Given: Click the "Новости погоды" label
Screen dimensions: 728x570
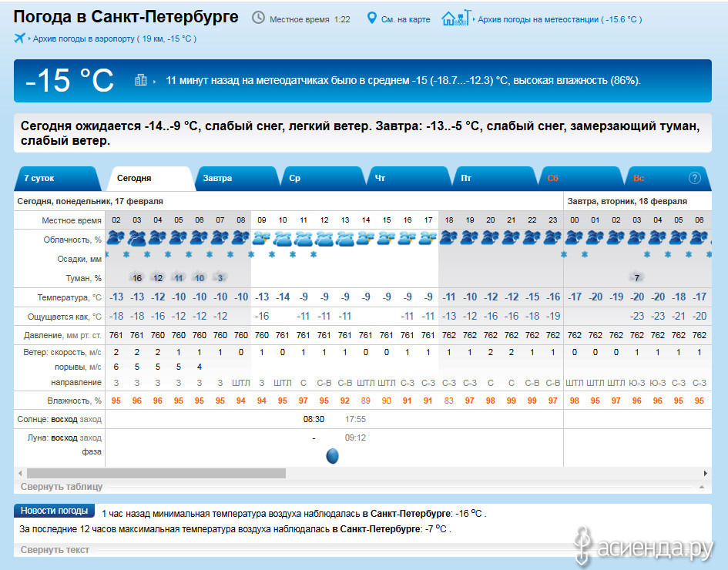Looking at the screenshot, I should click(x=55, y=511).
